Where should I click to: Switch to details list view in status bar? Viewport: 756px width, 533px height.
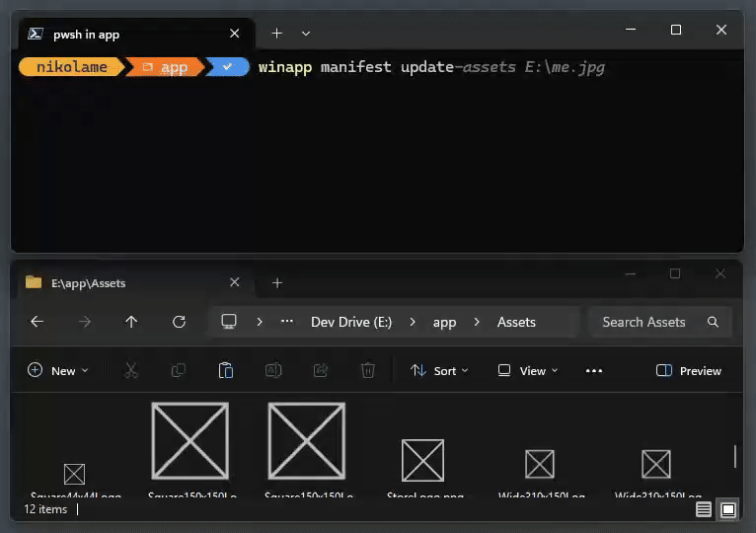click(704, 509)
